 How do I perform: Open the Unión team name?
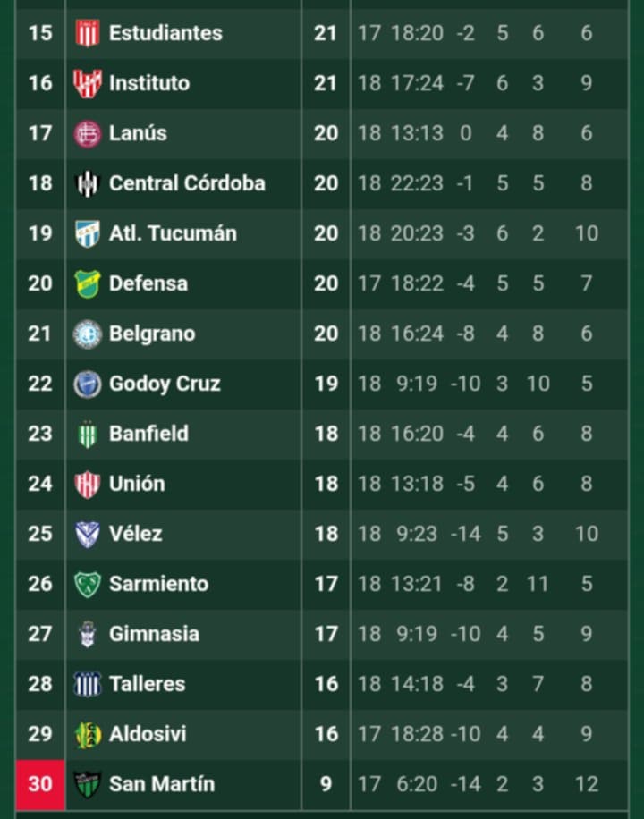(x=137, y=484)
